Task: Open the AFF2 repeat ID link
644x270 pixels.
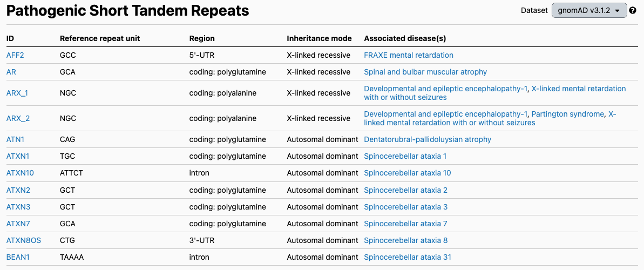Action: click(x=15, y=55)
